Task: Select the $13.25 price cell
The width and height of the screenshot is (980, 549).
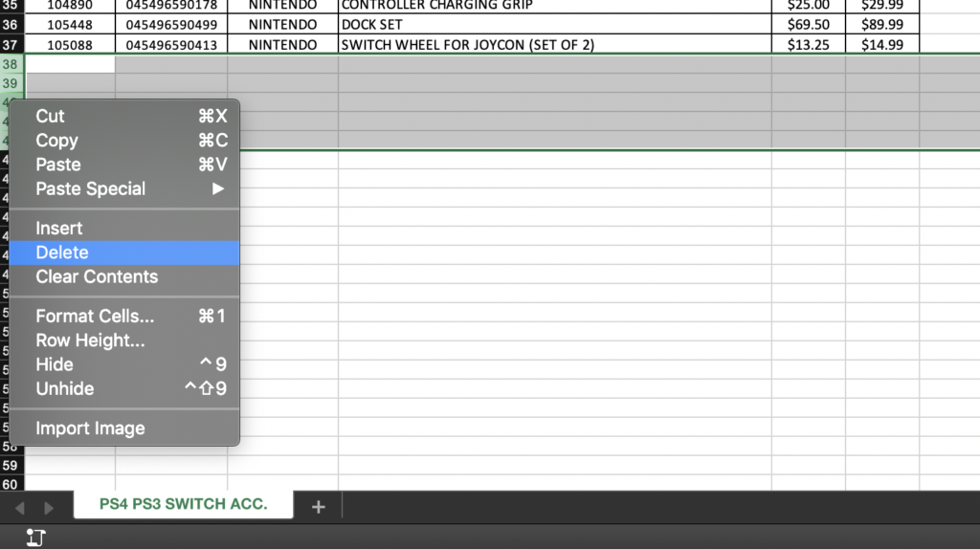Action: tap(808, 44)
